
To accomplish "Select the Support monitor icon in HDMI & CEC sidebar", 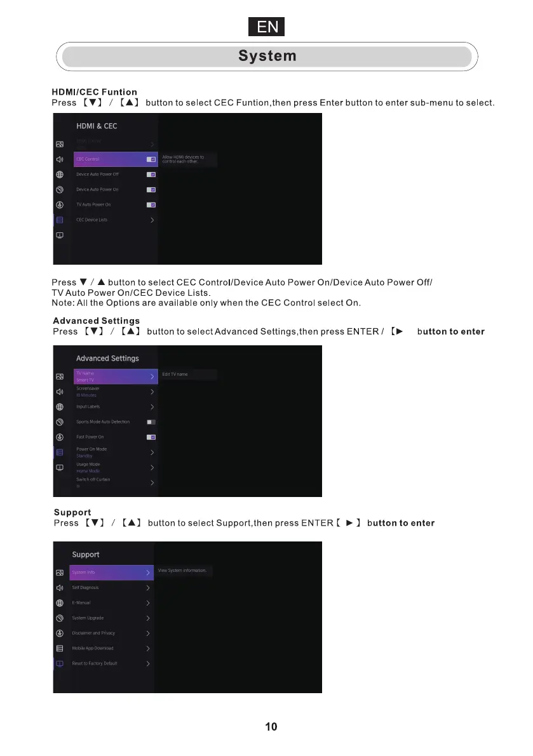I will point(60,235).
